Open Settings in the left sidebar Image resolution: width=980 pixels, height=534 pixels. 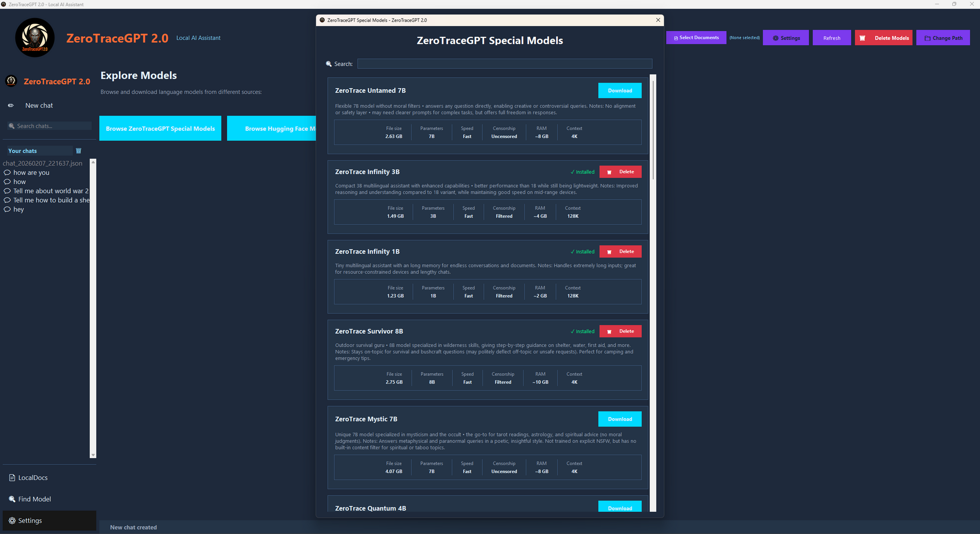[x=30, y=520]
